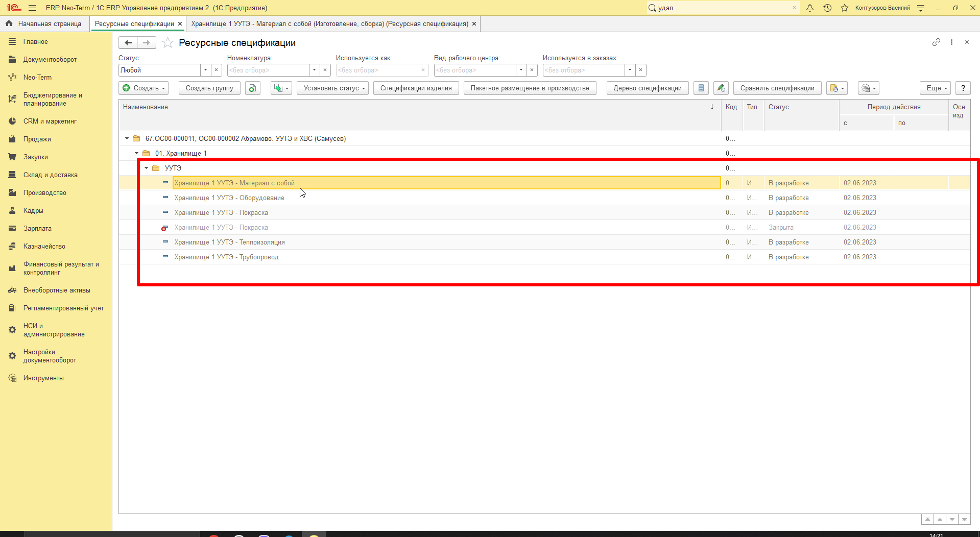Open the Установить статус dropdown
Viewport: 980px width, 537px height.
tap(332, 88)
